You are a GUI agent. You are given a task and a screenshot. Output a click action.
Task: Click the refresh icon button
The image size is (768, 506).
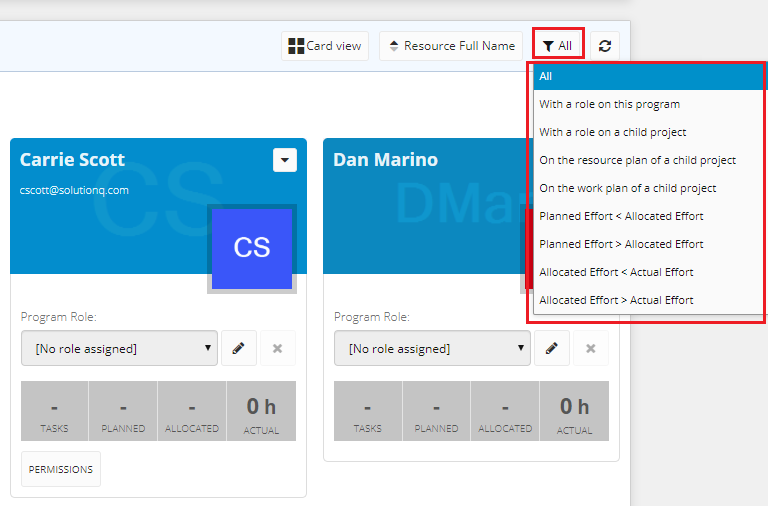click(x=605, y=46)
